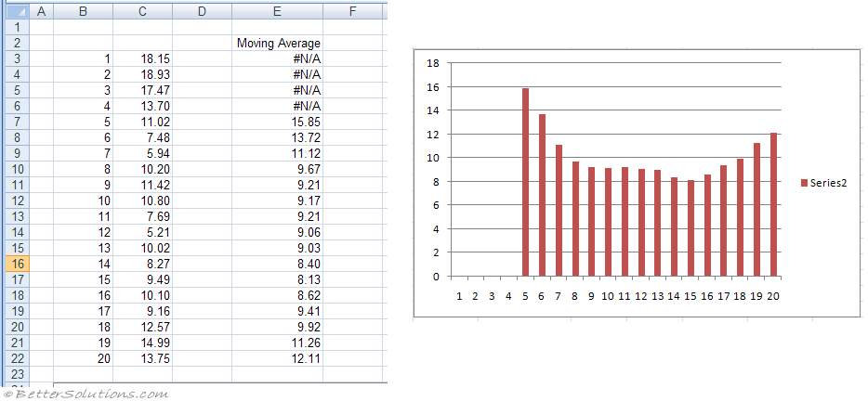The height and width of the screenshot is (401, 868).
Task: Click cell containing 5.21
Action: 143,232
